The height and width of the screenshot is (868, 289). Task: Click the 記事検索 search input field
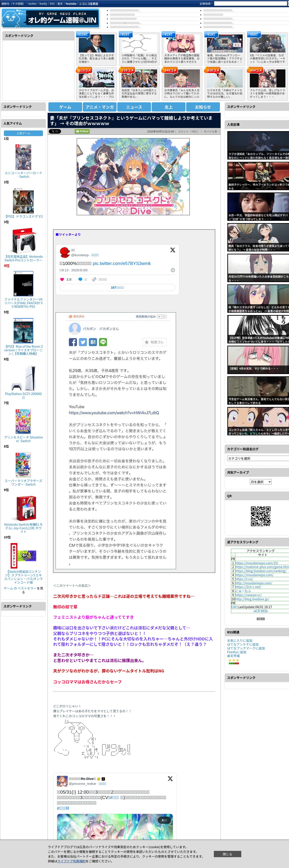[251, 4]
